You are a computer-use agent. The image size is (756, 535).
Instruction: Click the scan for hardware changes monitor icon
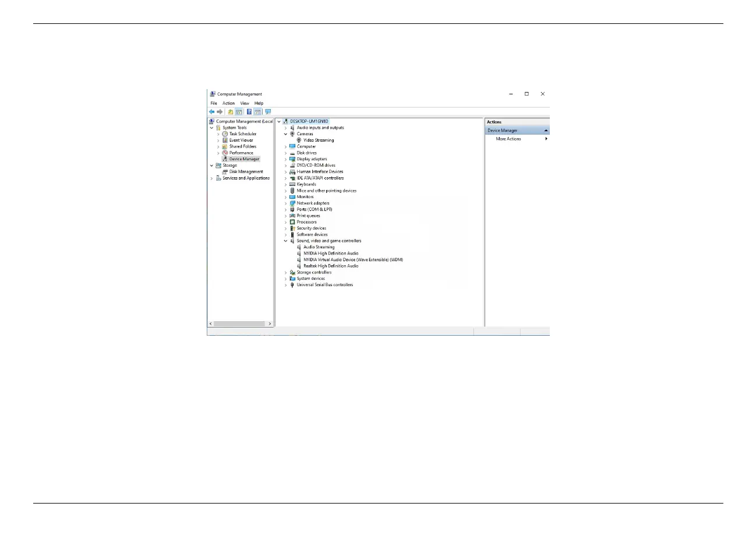coord(268,112)
